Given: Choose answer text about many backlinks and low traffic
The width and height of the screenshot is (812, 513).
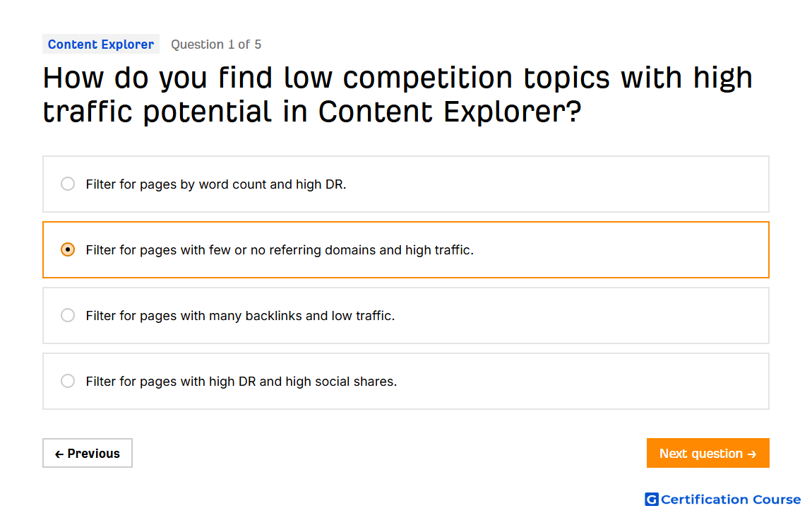Looking at the screenshot, I should pyautogui.click(x=240, y=316).
